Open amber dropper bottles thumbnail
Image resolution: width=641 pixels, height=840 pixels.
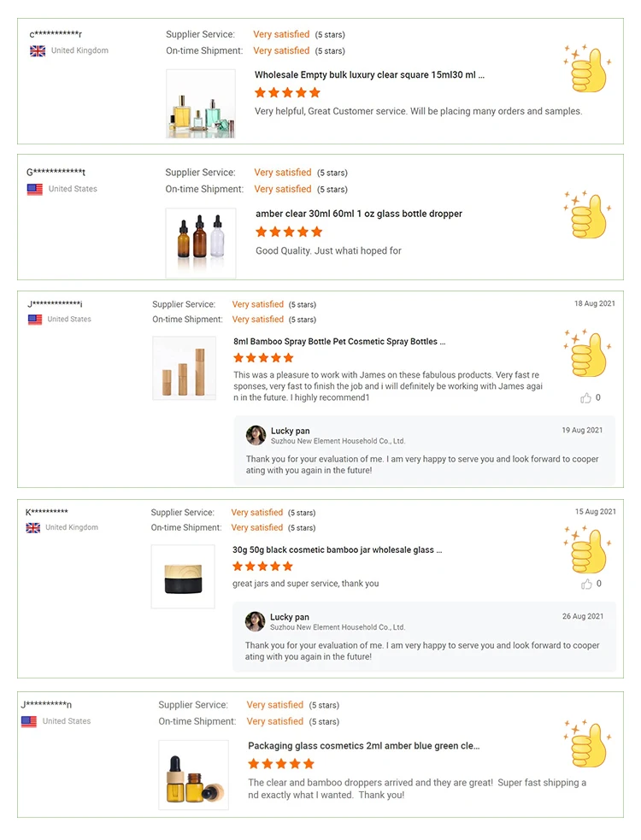(x=201, y=243)
